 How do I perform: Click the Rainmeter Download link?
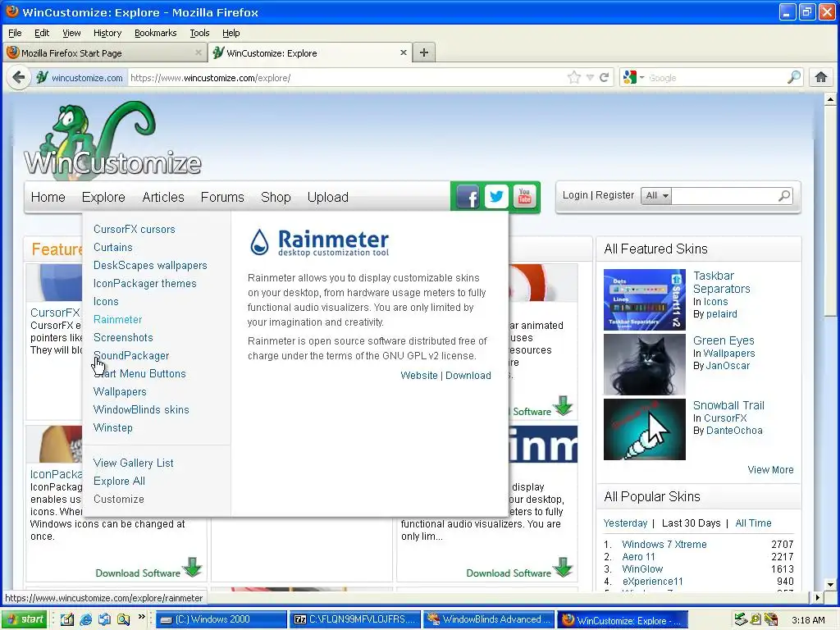(468, 376)
